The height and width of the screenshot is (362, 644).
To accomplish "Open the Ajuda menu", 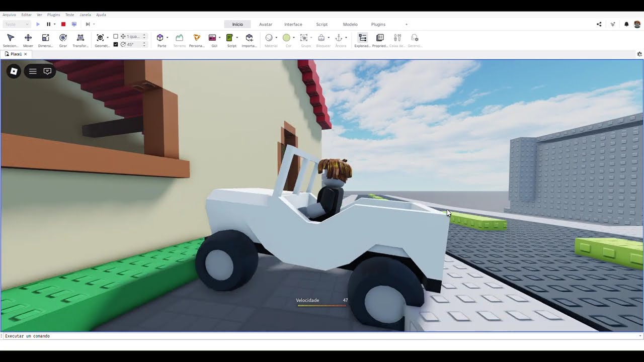I will pos(101,15).
